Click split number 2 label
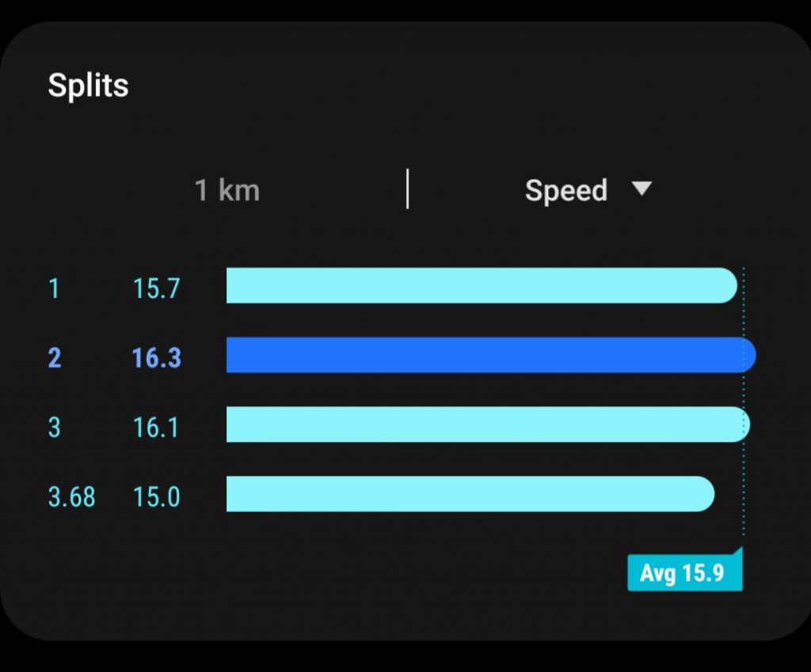The height and width of the screenshot is (672, 811). (x=55, y=358)
